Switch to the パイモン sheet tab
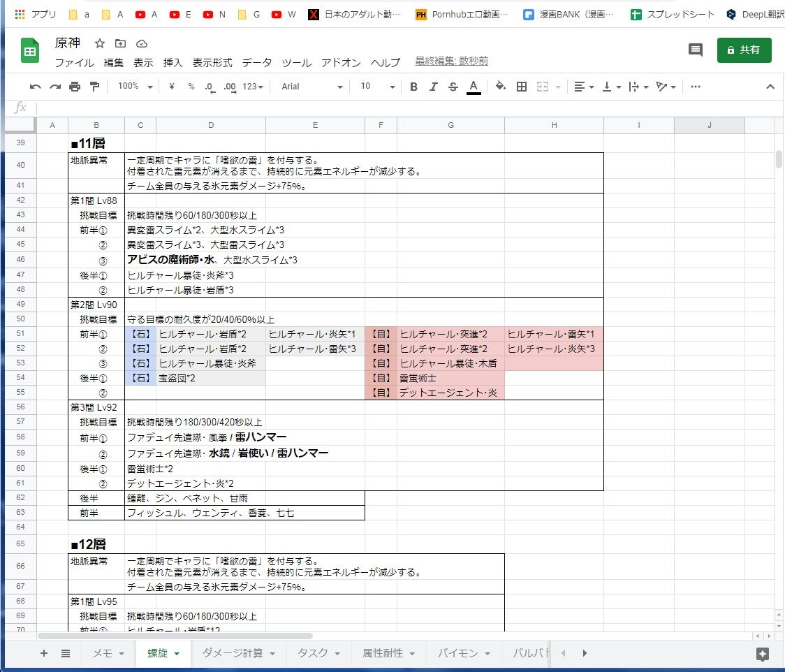The width and height of the screenshot is (785, 672). coord(457,653)
